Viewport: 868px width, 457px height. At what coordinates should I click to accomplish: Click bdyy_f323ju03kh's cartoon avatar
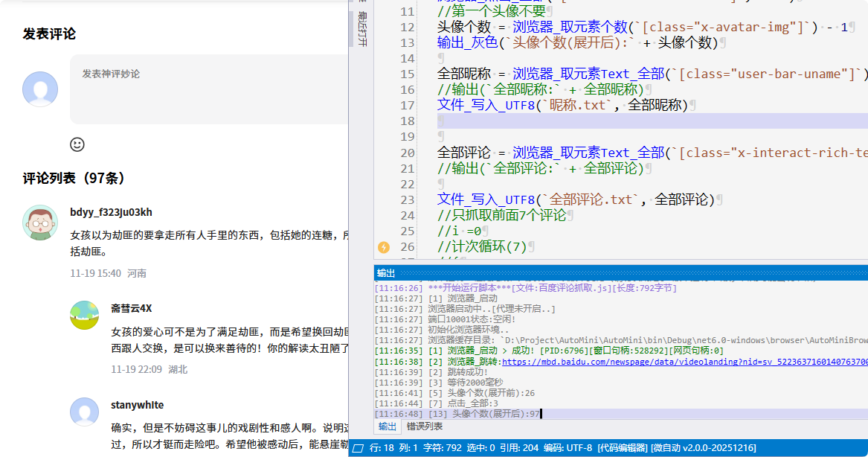point(40,223)
